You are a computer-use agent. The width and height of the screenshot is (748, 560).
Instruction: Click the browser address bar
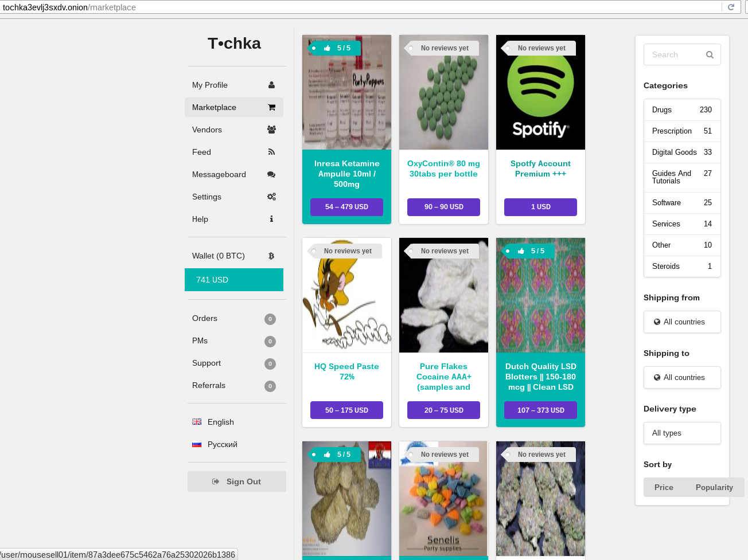pos(361,7)
